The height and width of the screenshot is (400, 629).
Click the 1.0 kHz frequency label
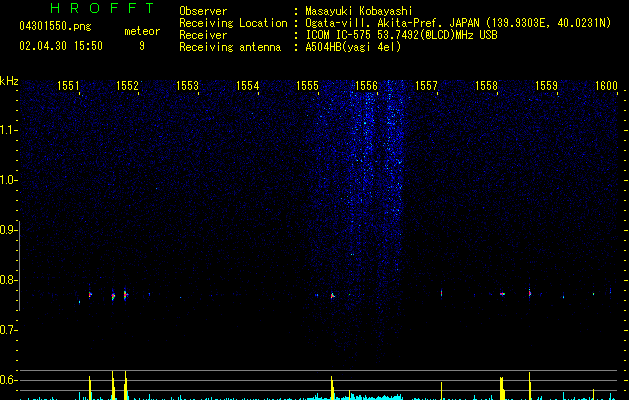pos(8,180)
